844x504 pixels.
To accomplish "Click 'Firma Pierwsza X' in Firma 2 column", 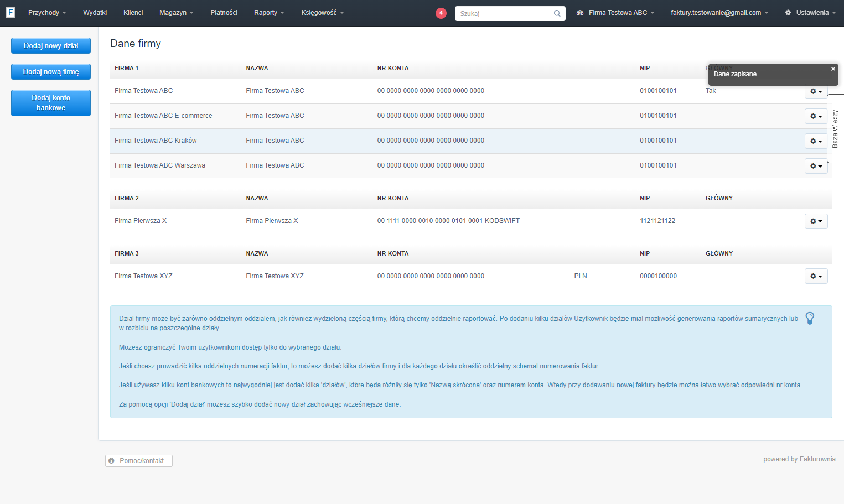I will click(141, 221).
